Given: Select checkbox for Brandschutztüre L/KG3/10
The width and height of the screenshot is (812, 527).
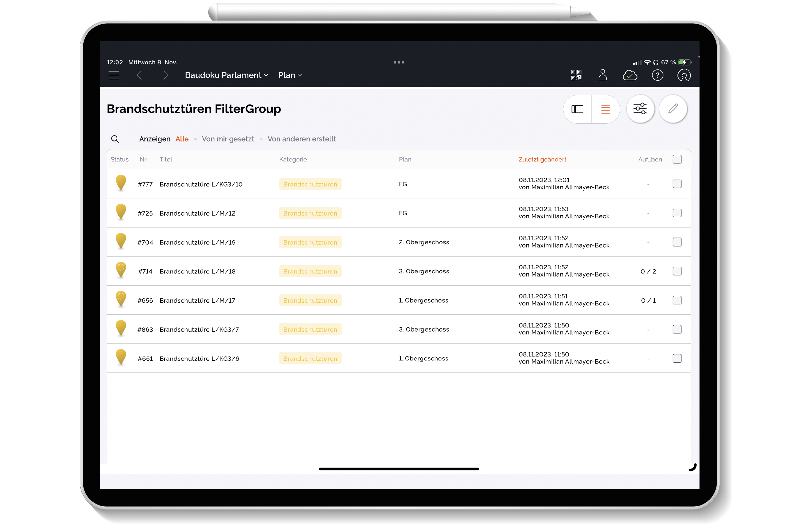Looking at the screenshot, I should click(677, 184).
